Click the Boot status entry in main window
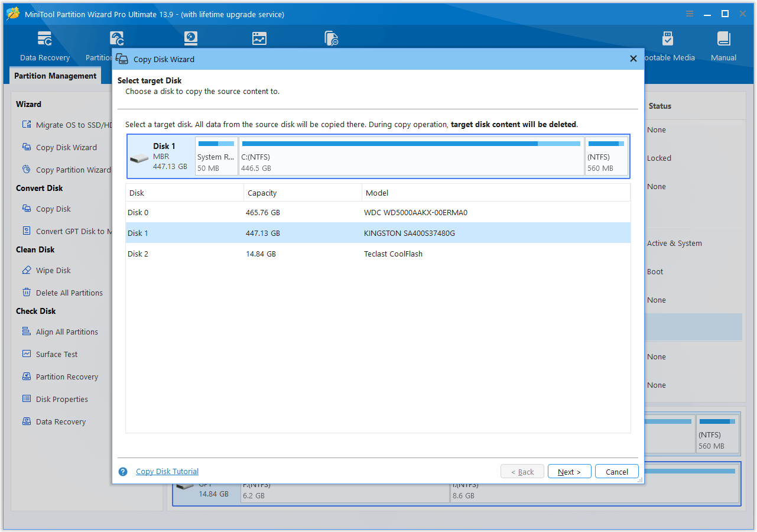 click(x=655, y=271)
